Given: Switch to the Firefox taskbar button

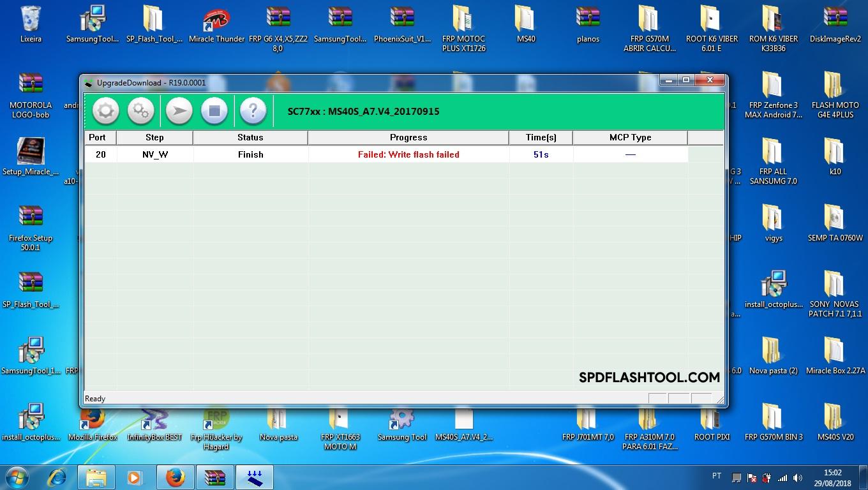Looking at the screenshot, I should pos(175,477).
